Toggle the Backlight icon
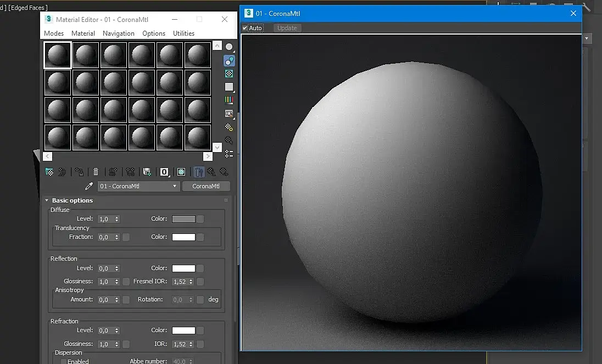The image size is (602, 364). point(229,60)
